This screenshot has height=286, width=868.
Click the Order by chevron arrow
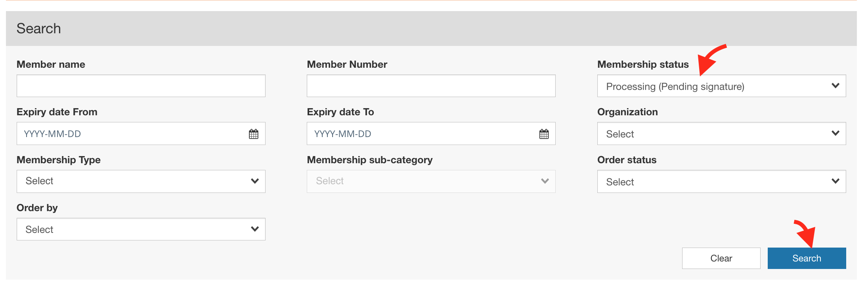255,229
